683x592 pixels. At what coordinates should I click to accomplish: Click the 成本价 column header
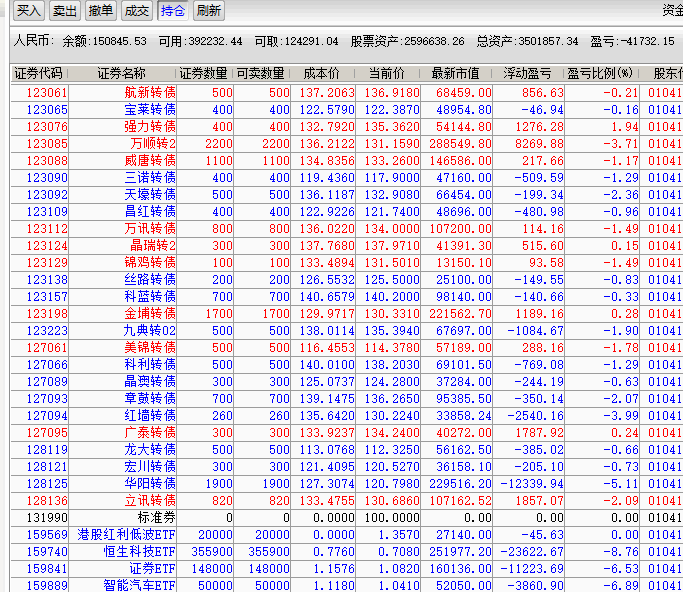(x=321, y=74)
